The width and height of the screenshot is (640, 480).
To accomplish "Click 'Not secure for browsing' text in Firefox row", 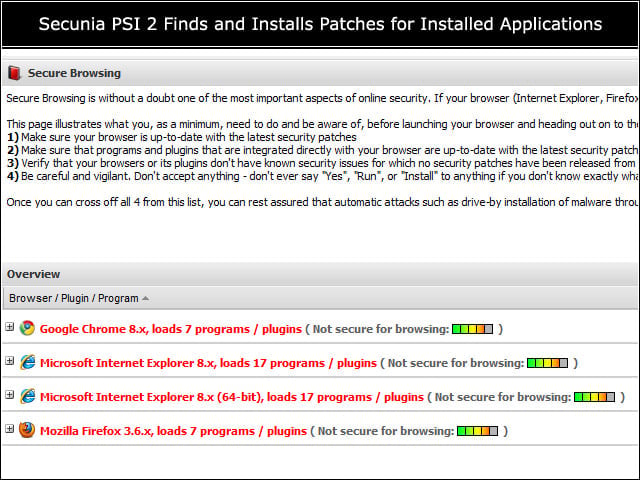I will 385,431.
